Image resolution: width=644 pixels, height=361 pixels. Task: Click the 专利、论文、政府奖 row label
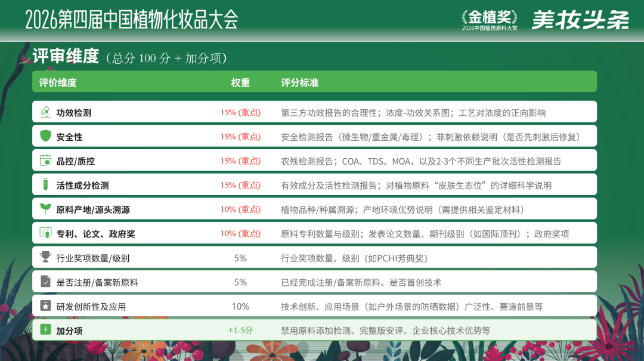click(95, 234)
